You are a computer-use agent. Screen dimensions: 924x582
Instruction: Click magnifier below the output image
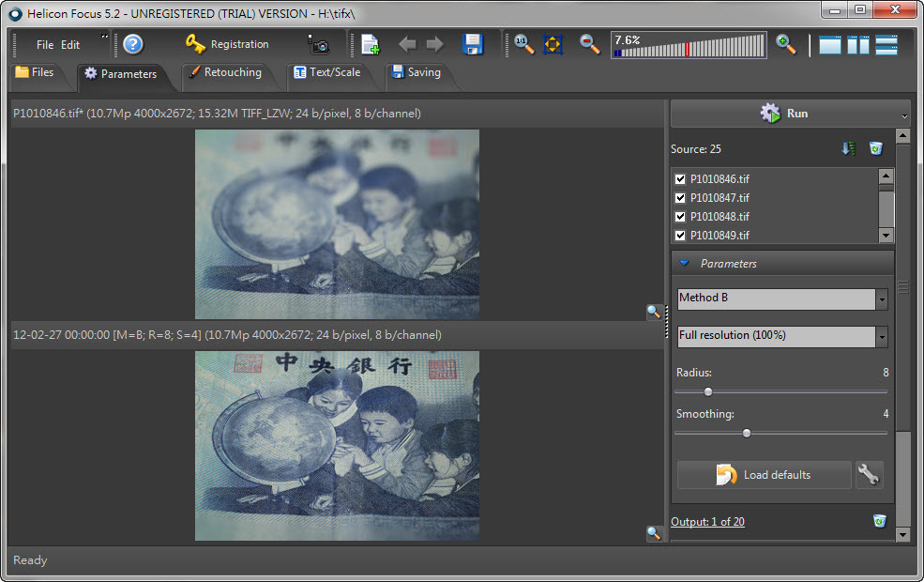point(654,533)
